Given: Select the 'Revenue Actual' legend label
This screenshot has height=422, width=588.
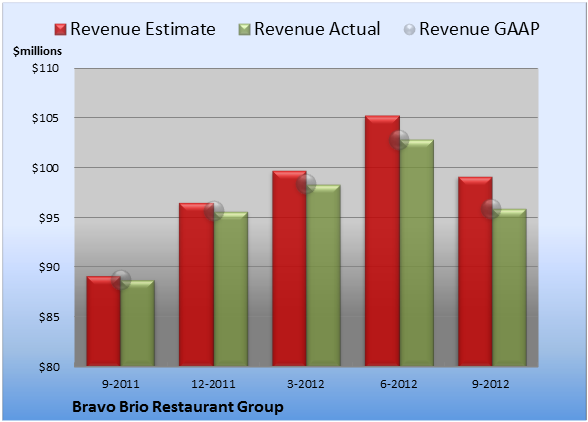Looking at the screenshot, I should (317, 29).
